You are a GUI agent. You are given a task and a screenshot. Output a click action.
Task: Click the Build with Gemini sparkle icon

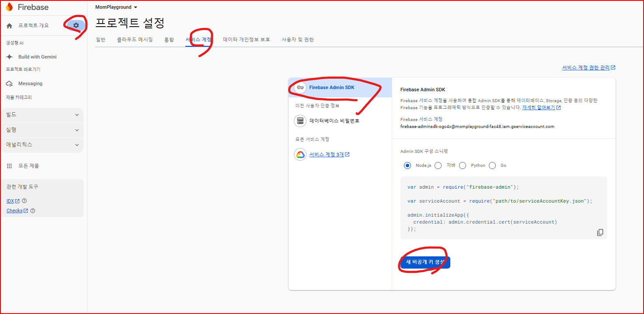9,57
